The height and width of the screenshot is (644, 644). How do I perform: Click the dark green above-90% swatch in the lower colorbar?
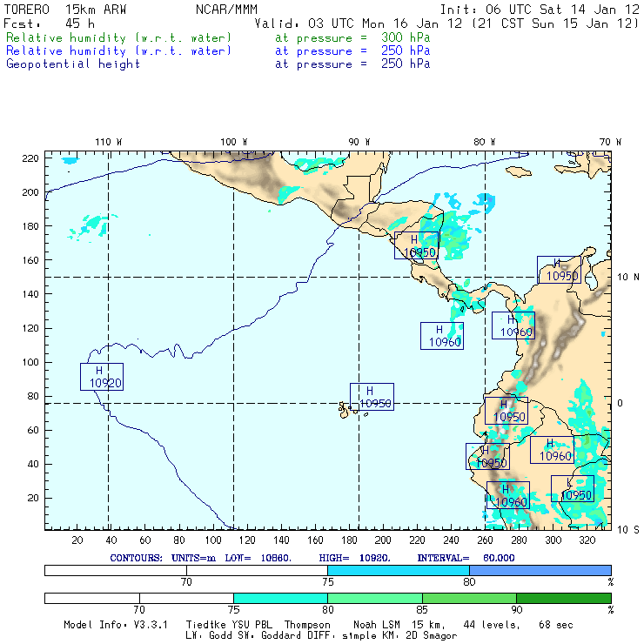pyautogui.click(x=564, y=598)
